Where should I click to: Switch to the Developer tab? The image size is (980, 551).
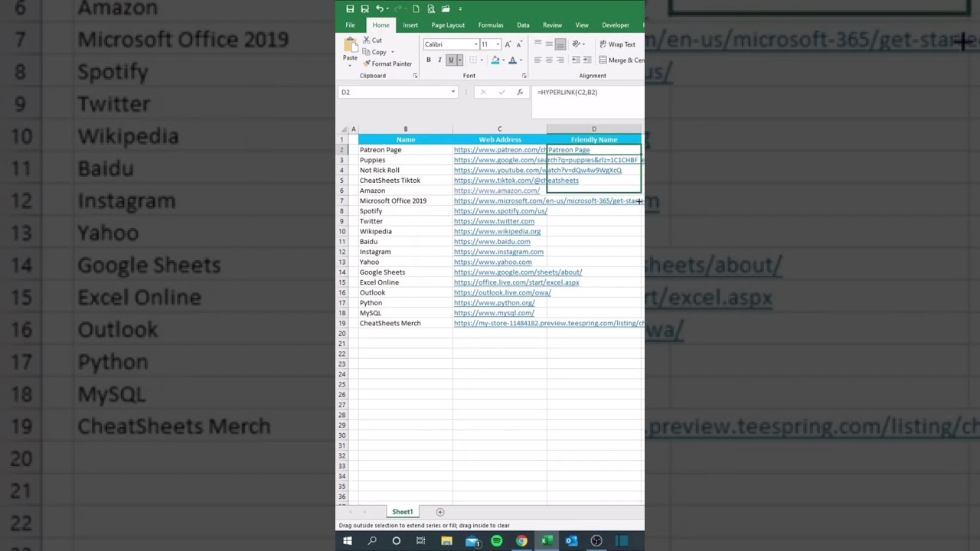coord(616,25)
